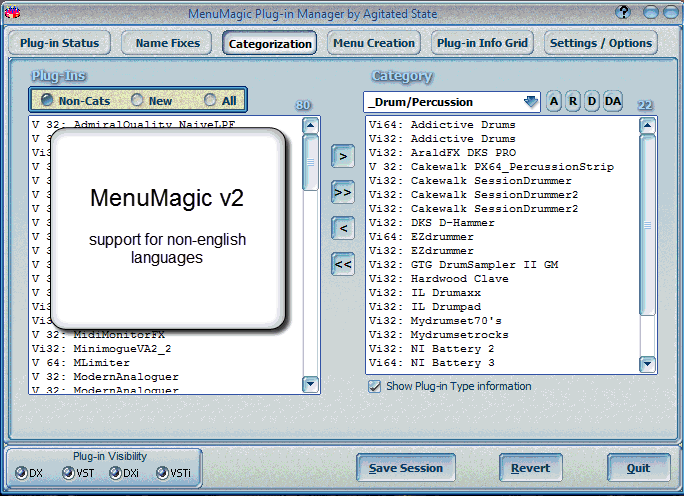Remove all plug-ins with << button
This screenshot has width=684, height=496.
coord(343,264)
